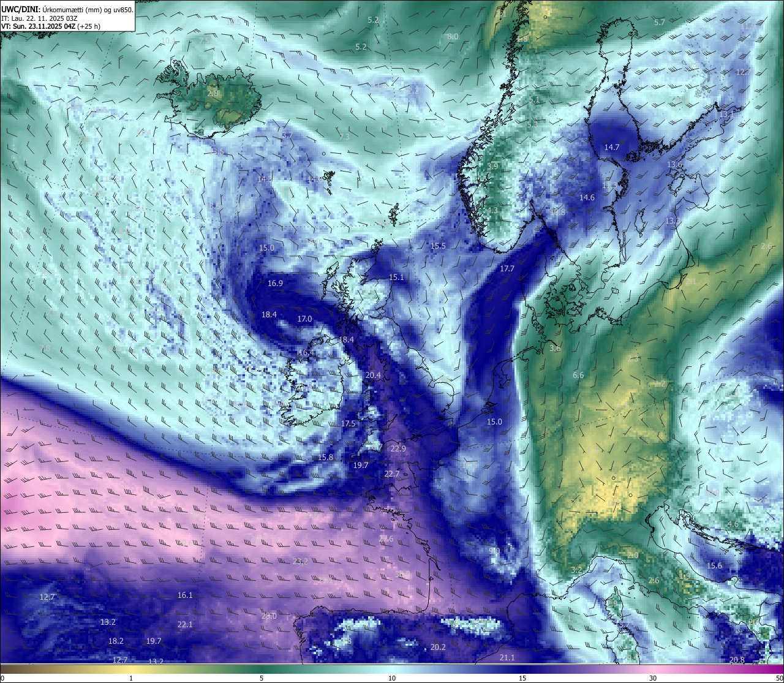
Task: Click the 6.6 map value
Action: coord(578,375)
